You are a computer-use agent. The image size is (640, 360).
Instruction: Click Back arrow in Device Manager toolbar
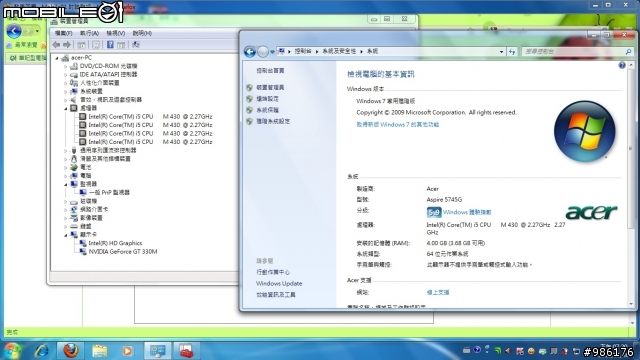tap(56, 44)
